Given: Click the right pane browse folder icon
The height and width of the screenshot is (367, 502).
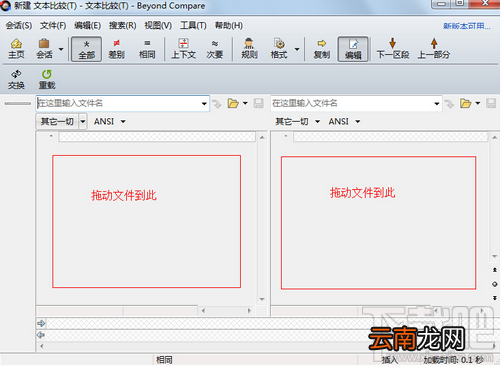Looking at the screenshot, I should point(465,103).
